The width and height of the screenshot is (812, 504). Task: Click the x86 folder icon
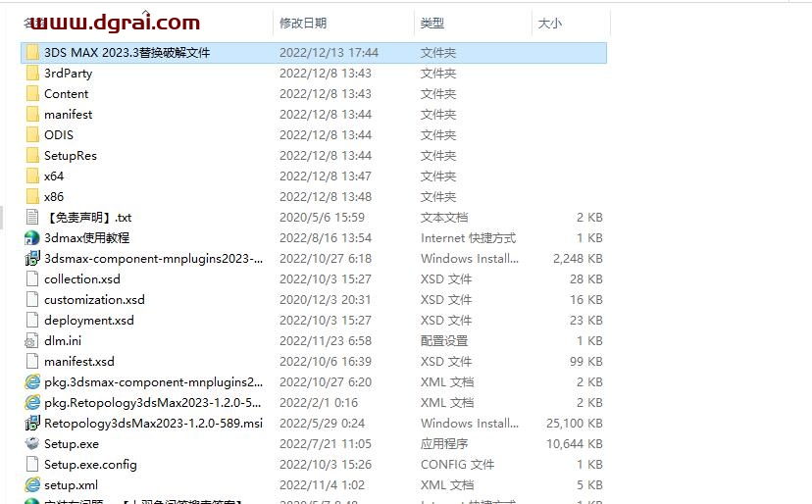32,197
